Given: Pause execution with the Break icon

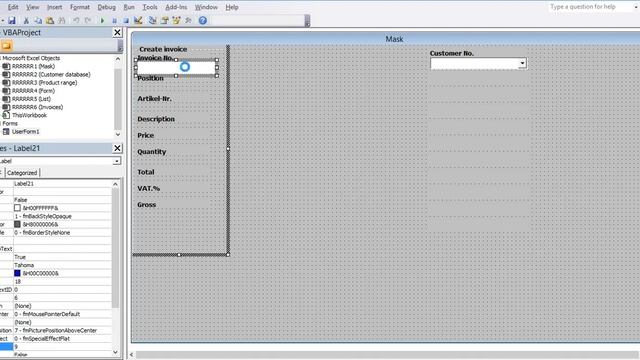Looking at the screenshot, I should point(114,20).
